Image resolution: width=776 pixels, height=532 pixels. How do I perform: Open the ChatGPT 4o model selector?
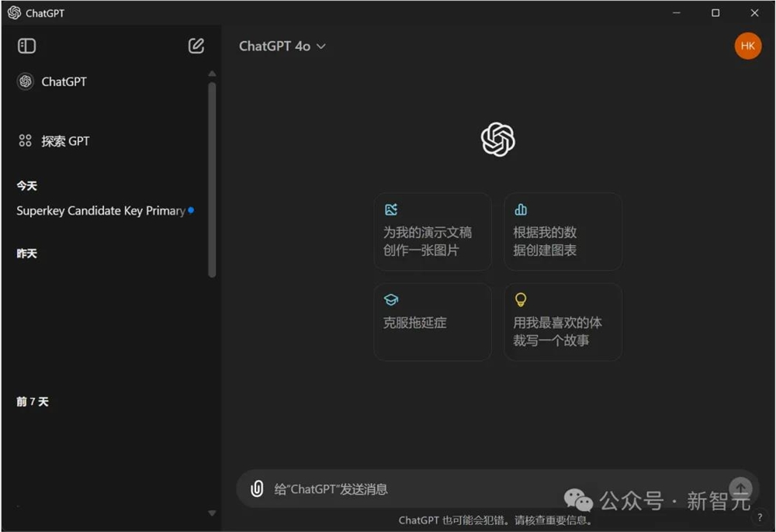tap(276, 47)
